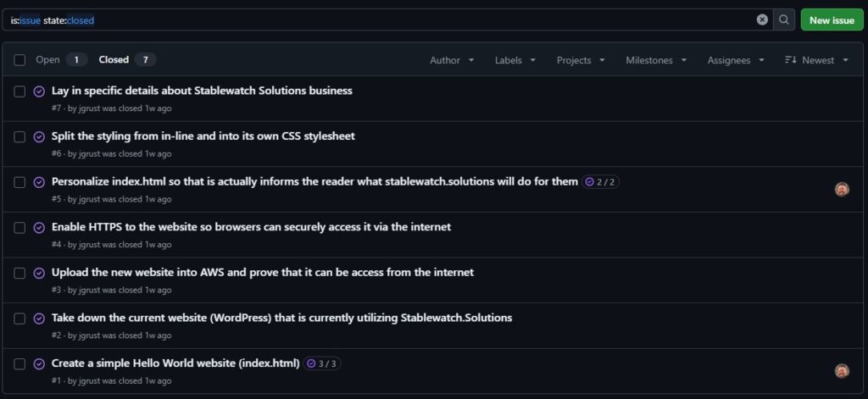Open the 3/3 task progress badge
Image resolution: width=868 pixels, height=399 pixels.
[x=322, y=363]
